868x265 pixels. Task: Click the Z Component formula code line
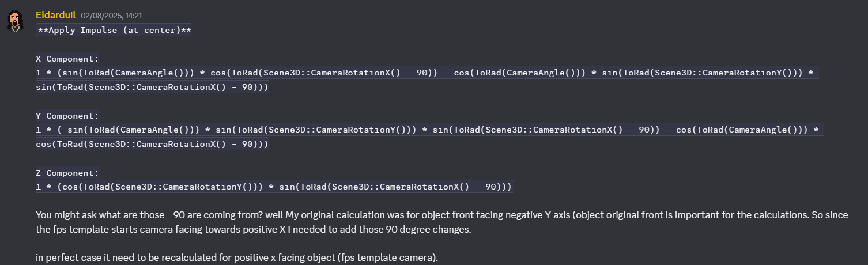[x=274, y=187]
